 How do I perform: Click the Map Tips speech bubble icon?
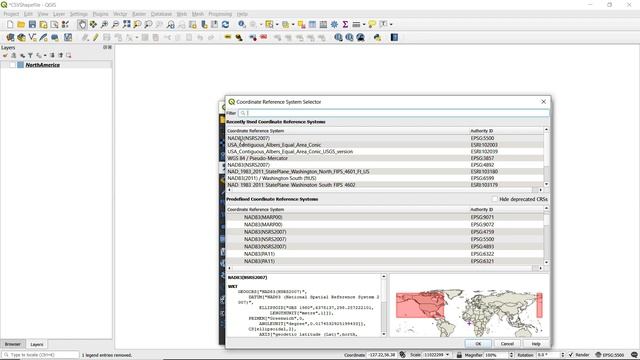point(372,24)
